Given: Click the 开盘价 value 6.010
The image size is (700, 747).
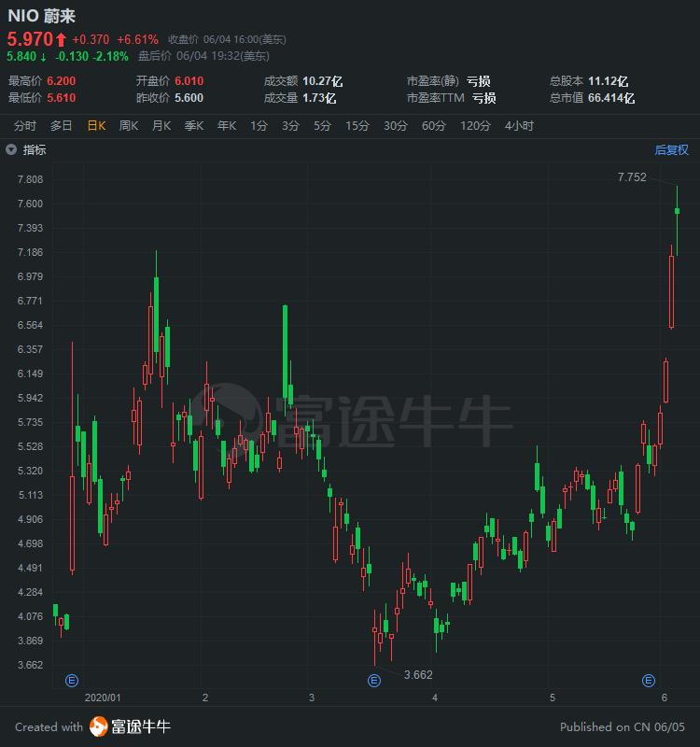Looking at the screenshot, I should [x=189, y=81].
